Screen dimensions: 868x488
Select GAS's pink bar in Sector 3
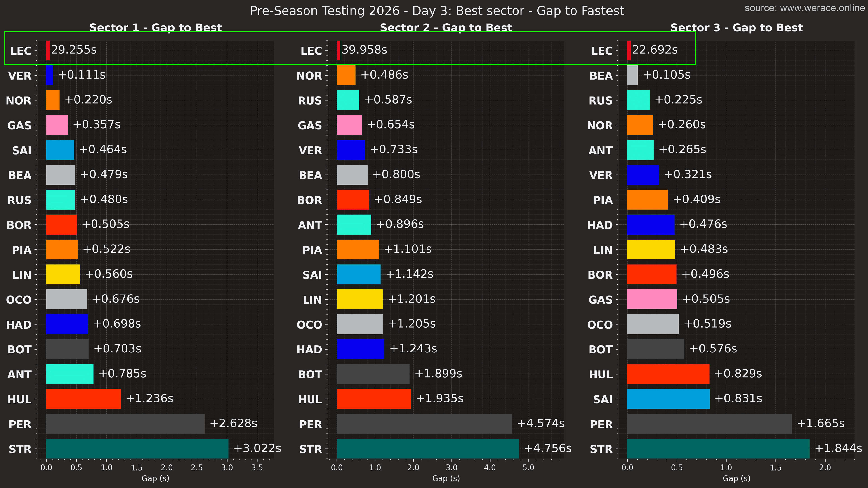point(652,300)
